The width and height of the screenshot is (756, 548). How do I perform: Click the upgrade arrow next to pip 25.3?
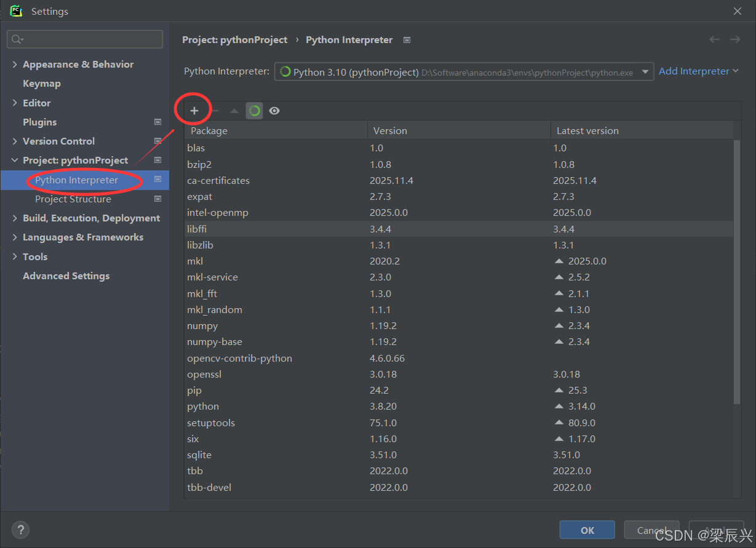tap(559, 390)
